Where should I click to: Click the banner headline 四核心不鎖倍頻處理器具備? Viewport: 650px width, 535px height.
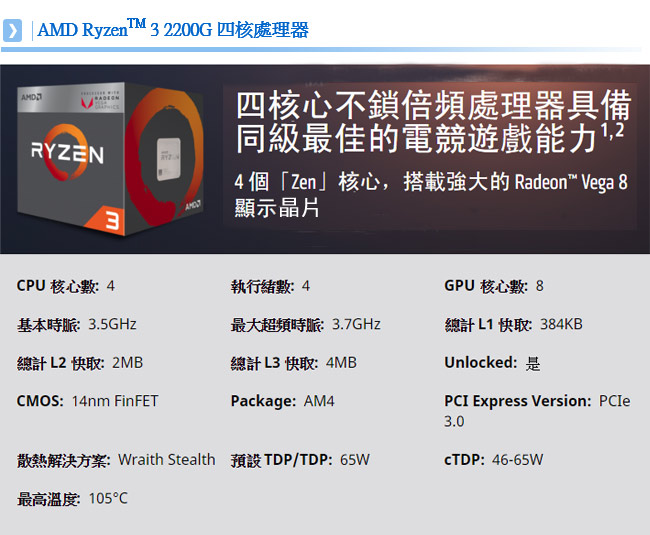[433, 105]
